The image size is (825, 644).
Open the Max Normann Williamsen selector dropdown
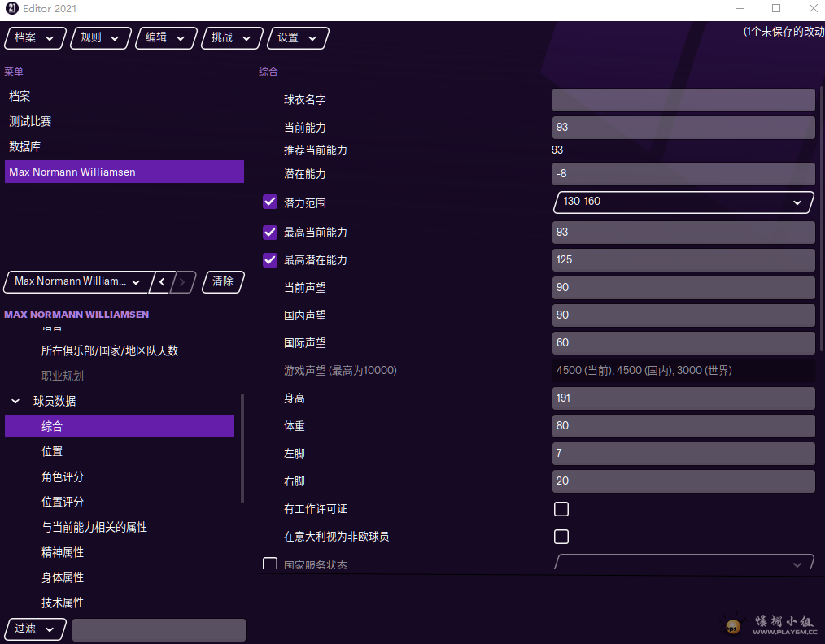coord(78,282)
